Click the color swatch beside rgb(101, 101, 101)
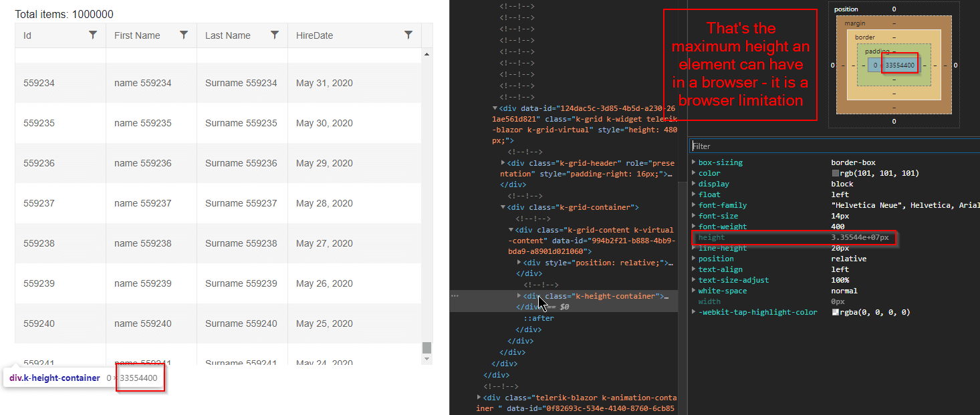The width and height of the screenshot is (980, 415). click(837, 172)
